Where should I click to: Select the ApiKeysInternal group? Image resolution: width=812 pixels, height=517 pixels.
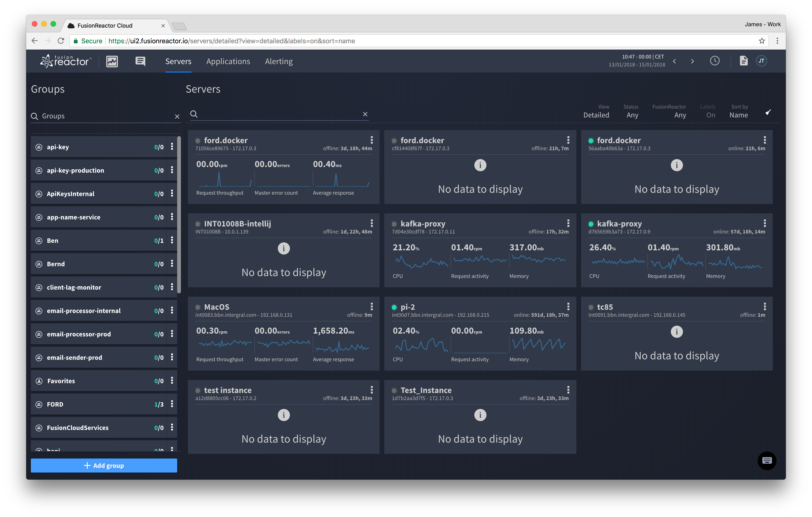104,193
